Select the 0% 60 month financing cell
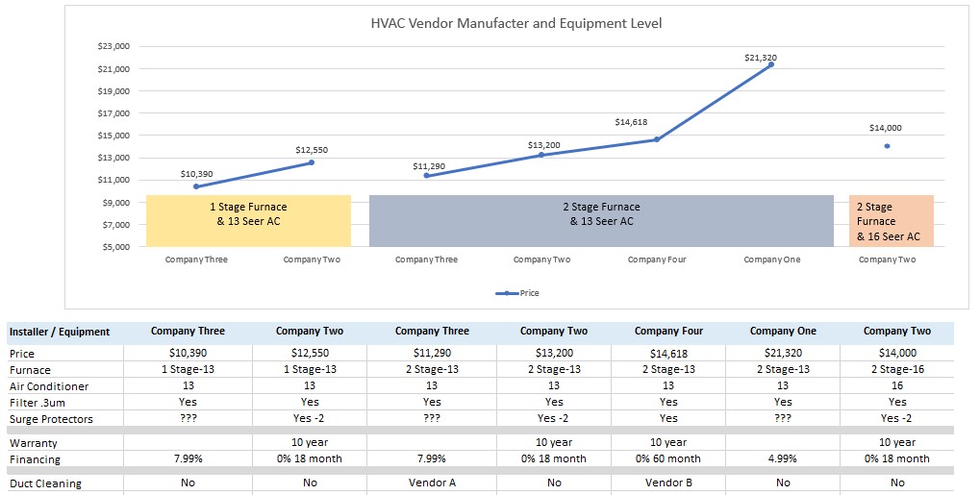Viewport: 980px width, 495px height. coord(668,458)
